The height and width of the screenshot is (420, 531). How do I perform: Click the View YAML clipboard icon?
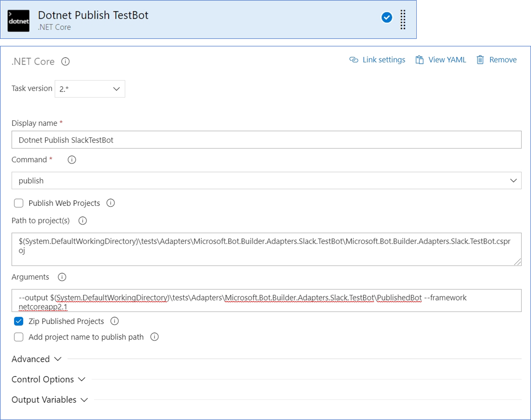click(x=419, y=60)
